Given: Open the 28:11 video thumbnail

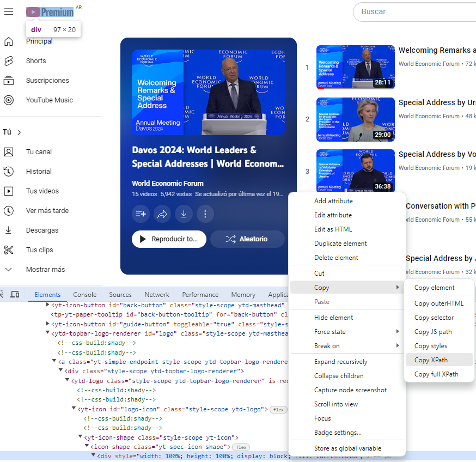Looking at the screenshot, I should pos(356,67).
